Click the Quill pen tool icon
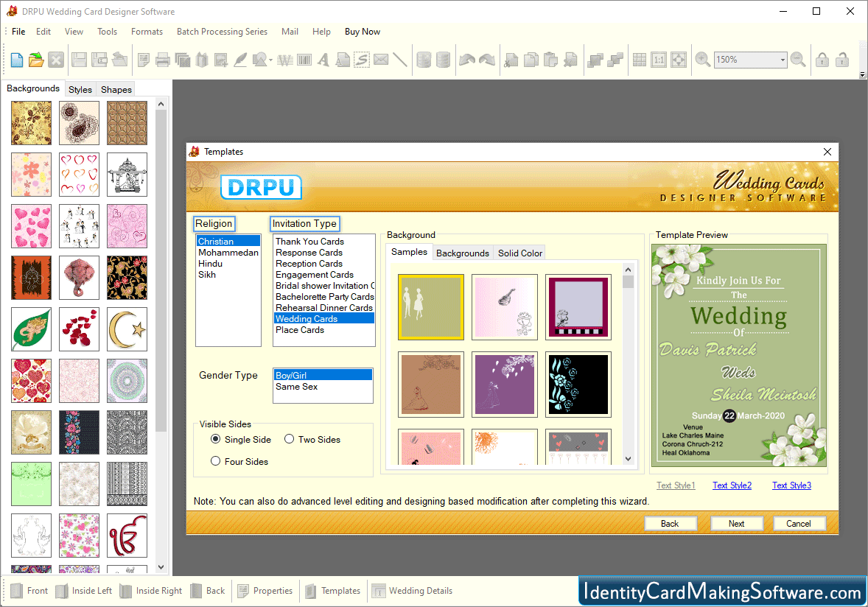868x607 pixels. pyautogui.click(x=240, y=60)
